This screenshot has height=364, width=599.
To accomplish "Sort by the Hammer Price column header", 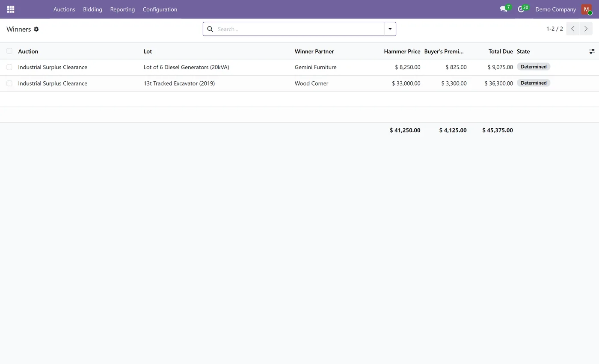I will point(402,51).
